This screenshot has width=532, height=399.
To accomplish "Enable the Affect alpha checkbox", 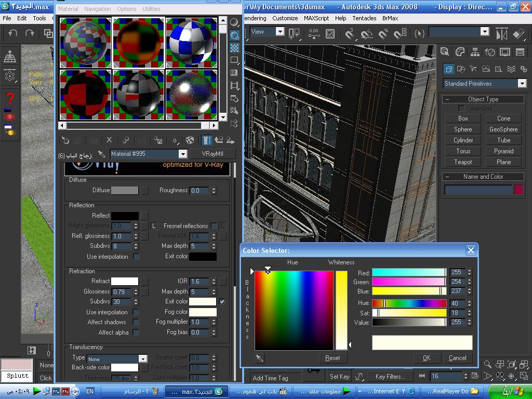I will (136, 332).
